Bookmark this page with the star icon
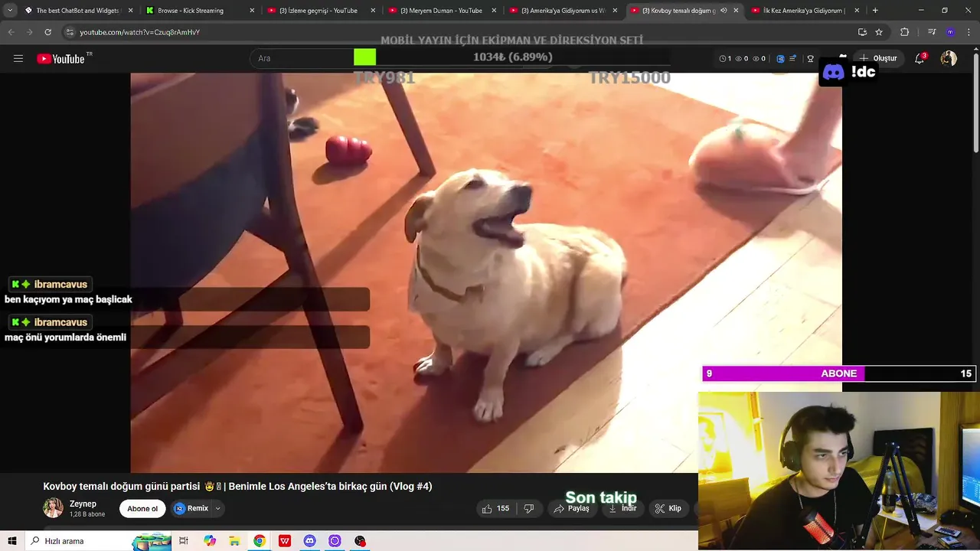Viewport: 980px width, 551px height. [x=879, y=32]
